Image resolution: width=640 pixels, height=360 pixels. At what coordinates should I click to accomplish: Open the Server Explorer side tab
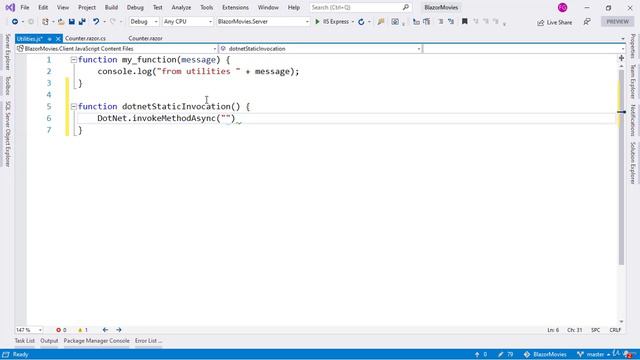point(7,52)
